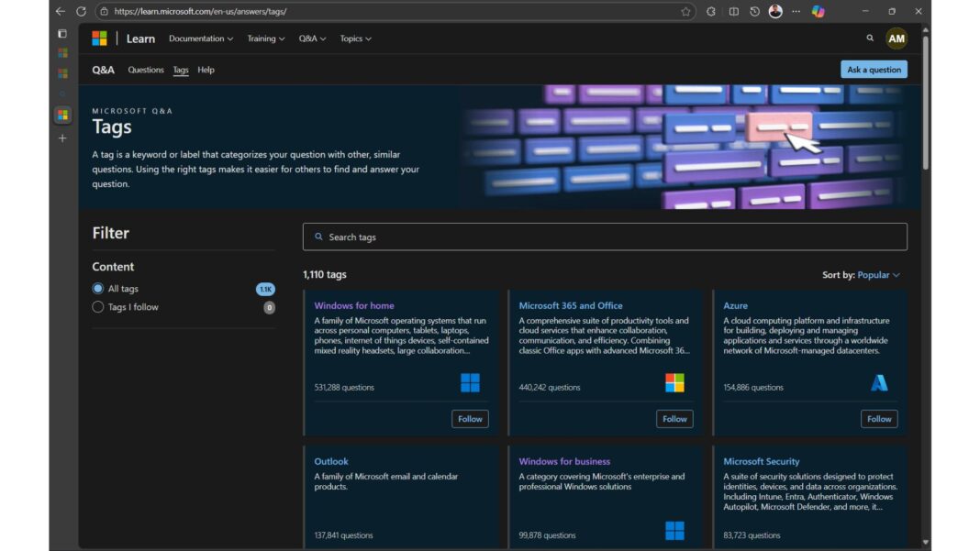This screenshot has height=551, width=980.
Task: Click the Ask a question button
Action: pyautogui.click(x=873, y=69)
